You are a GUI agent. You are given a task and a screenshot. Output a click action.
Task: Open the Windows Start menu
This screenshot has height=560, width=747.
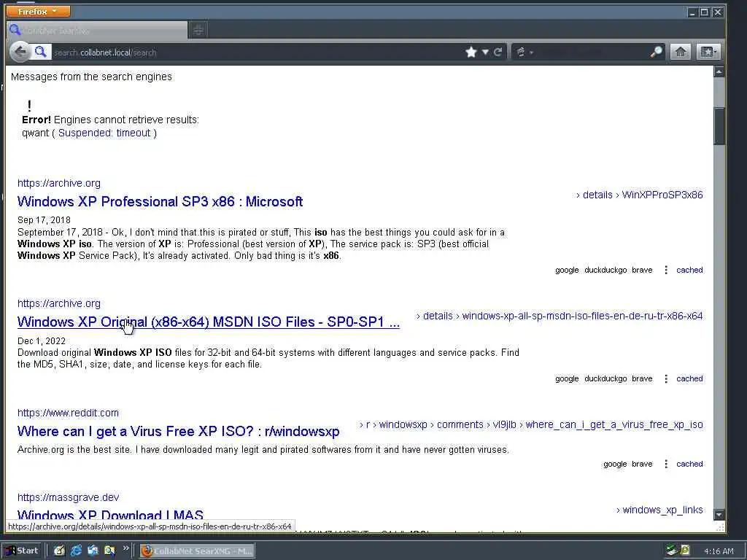[22, 551]
